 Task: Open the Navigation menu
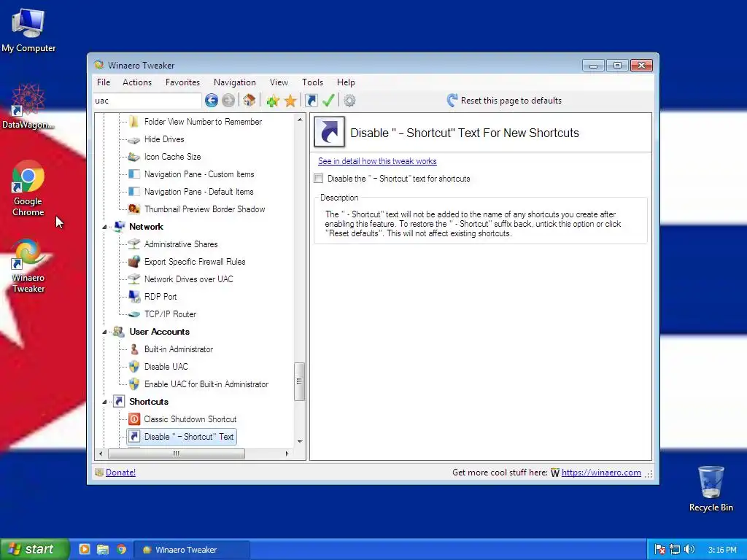235,82
